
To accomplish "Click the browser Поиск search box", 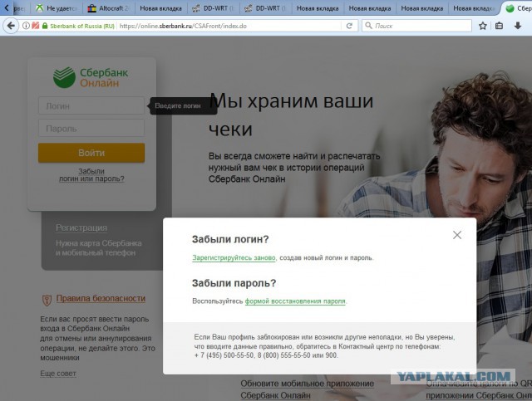I will 417,26.
